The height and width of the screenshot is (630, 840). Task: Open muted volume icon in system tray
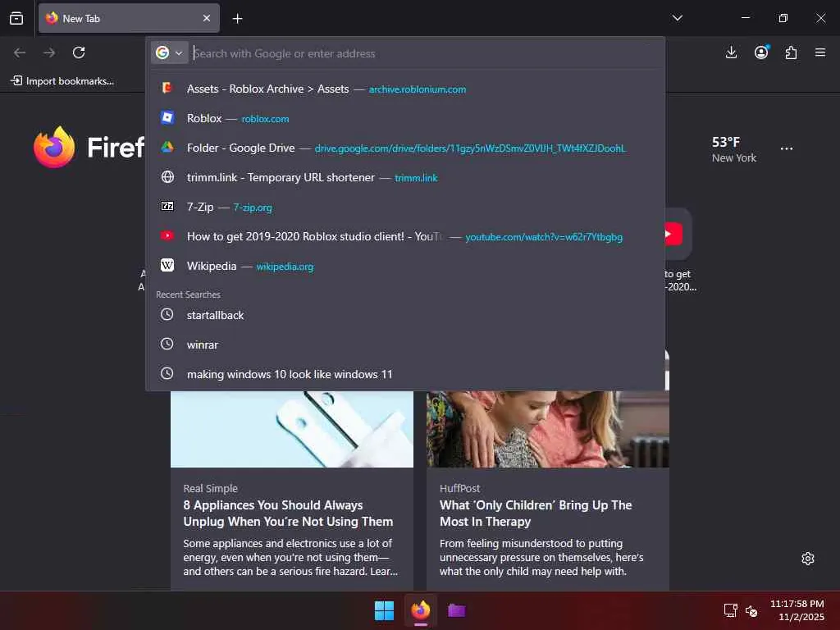751,610
